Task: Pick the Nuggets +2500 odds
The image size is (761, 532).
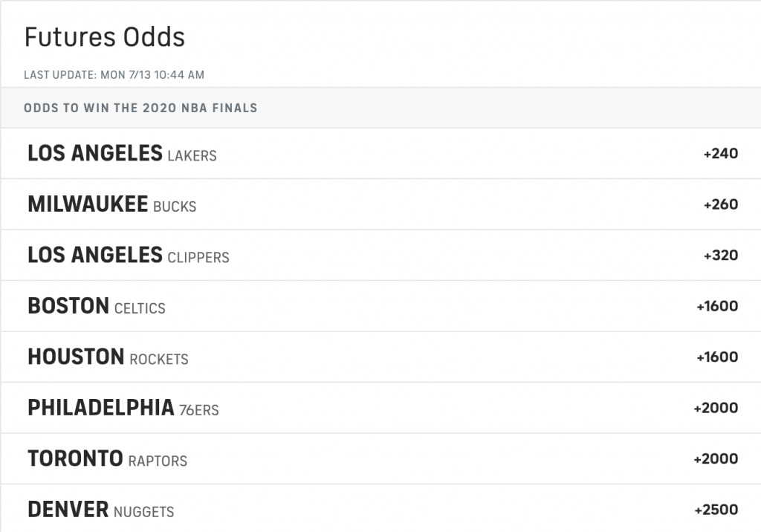Action: coord(716,510)
